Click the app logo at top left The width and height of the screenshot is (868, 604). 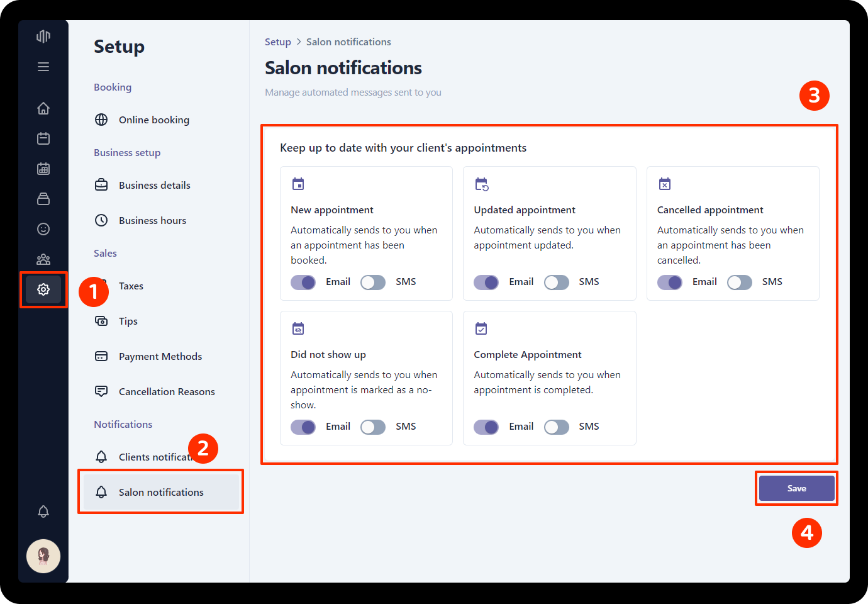click(43, 36)
